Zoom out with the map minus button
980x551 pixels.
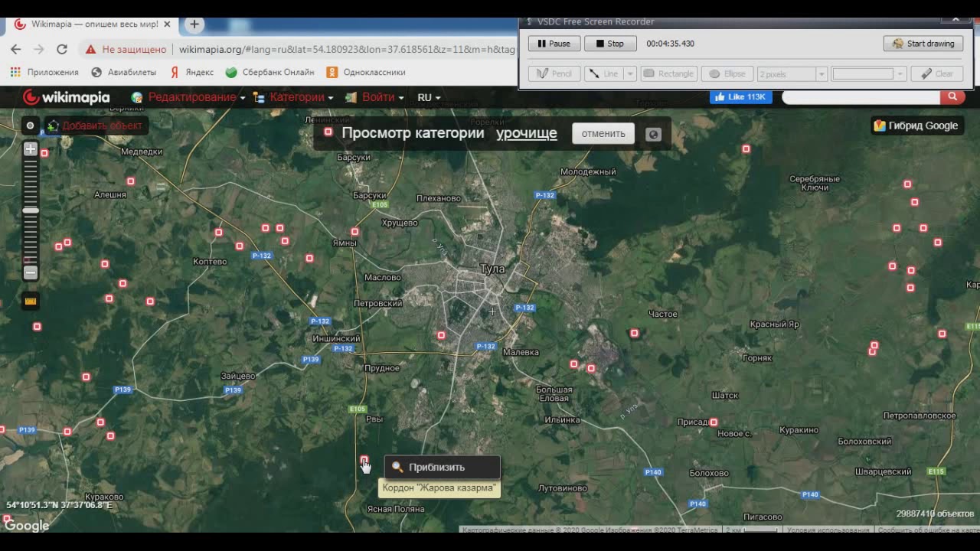click(31, 272)
